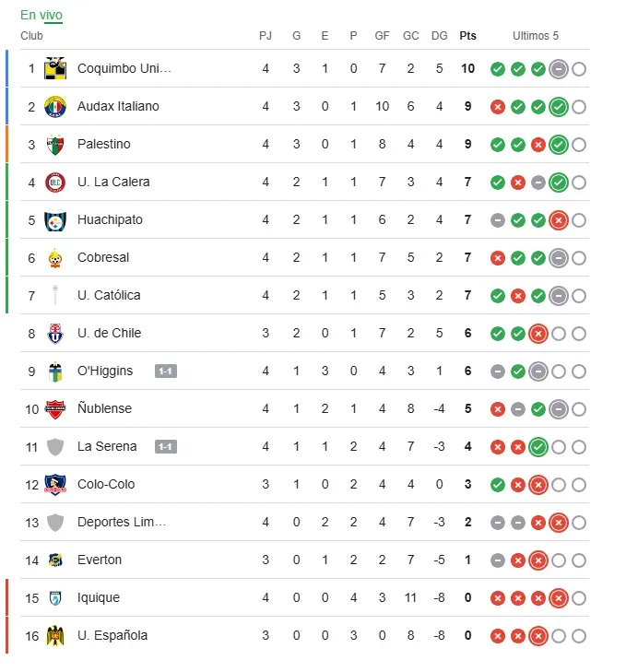626x672 pixels.
Task: Click the Palestino club logo
Action: pos(55,144)
